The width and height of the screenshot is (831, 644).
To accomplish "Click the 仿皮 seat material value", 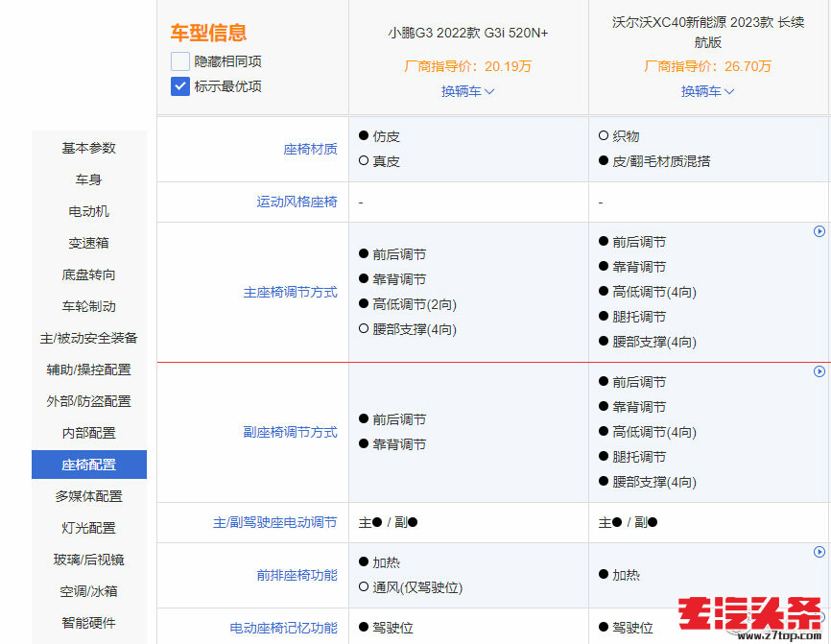I will pos(386,136).
